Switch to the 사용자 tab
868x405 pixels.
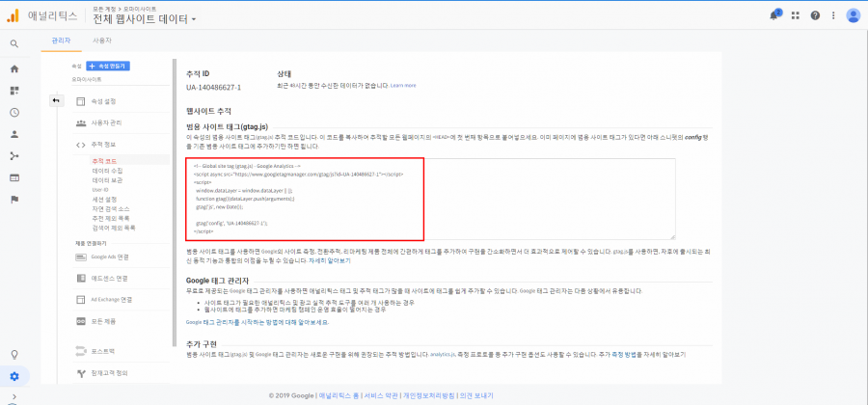[101, 41]
